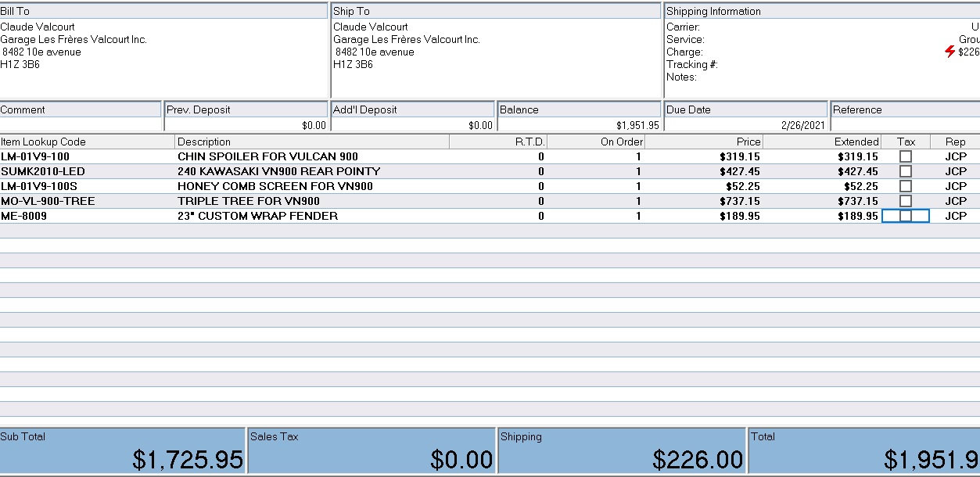This screenshot has width=980, height=477.
Task: Click description HONEY COMB SCREEN FOR VN900
Action: [x=275, y=186]
